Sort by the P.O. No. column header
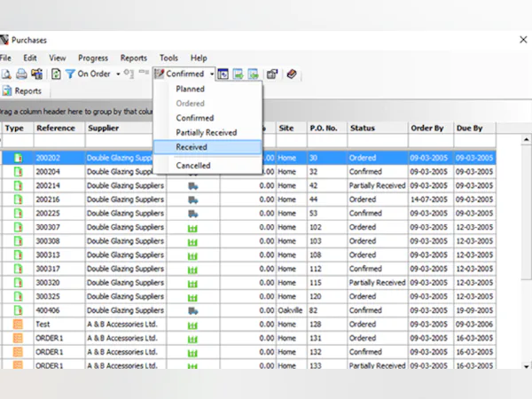The width and height of the screenshot is (532, 399). (x=327, y=129)
